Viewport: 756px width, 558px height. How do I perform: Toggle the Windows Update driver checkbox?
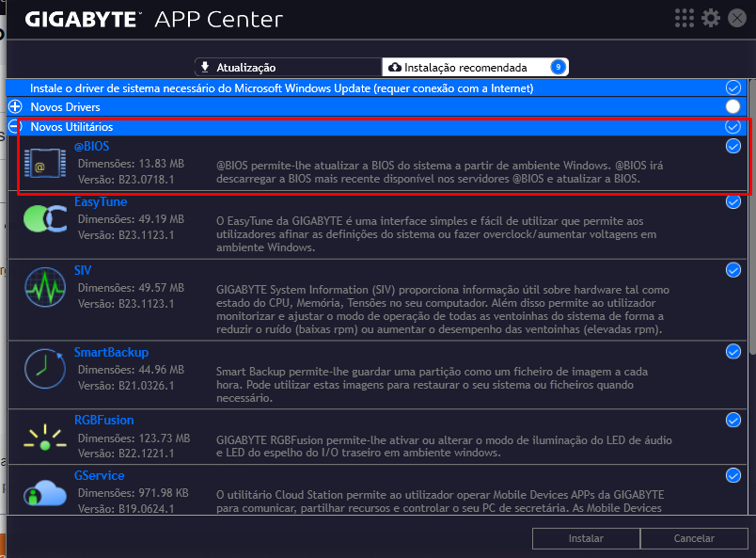[x=732, y=88]
